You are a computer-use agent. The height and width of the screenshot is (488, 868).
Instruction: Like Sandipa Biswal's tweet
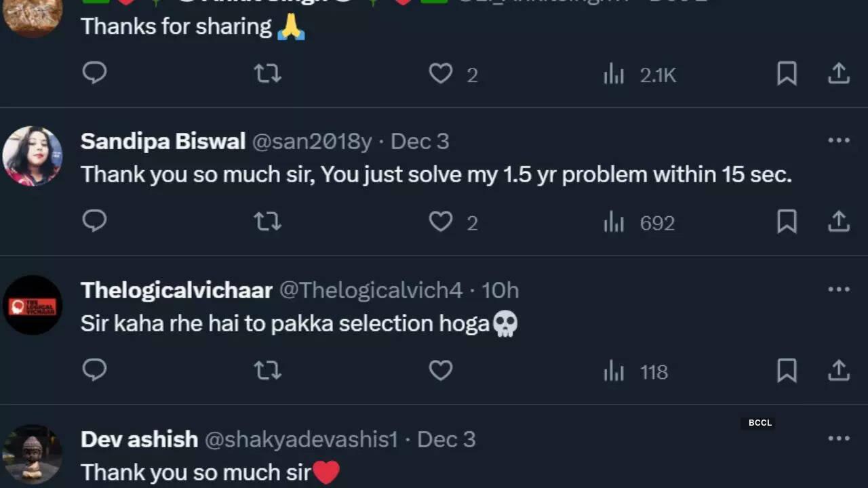click(x=441, y=222)
